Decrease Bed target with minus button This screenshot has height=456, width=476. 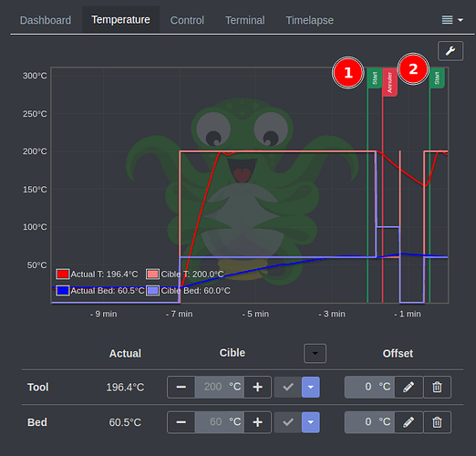pos(181,422)
